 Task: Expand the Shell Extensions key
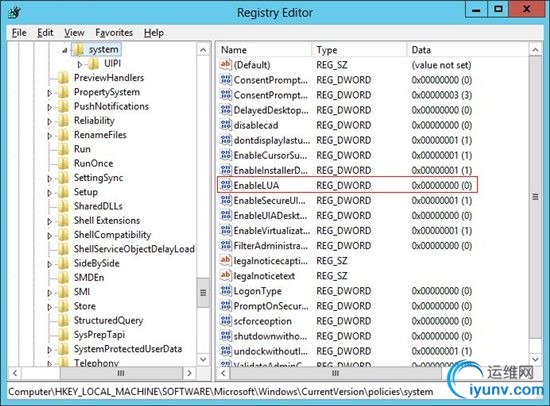pyautogui.click(x=49, y=221)
